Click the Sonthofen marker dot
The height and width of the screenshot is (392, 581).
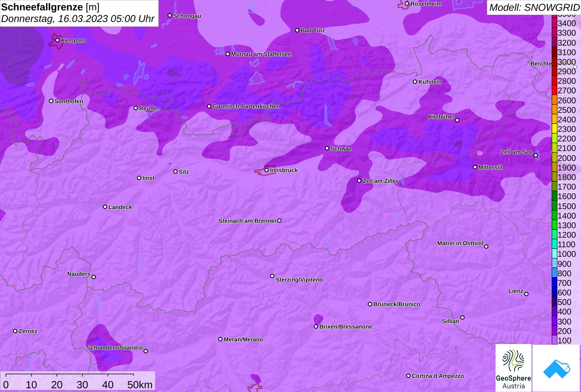pos(51,101)
